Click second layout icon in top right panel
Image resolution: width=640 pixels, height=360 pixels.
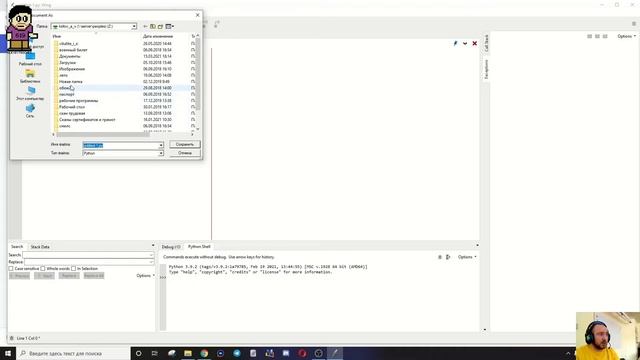[x=597, y=36]
